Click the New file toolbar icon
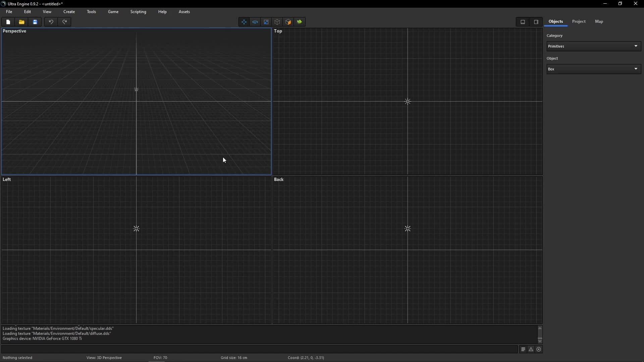 (8, 22)
